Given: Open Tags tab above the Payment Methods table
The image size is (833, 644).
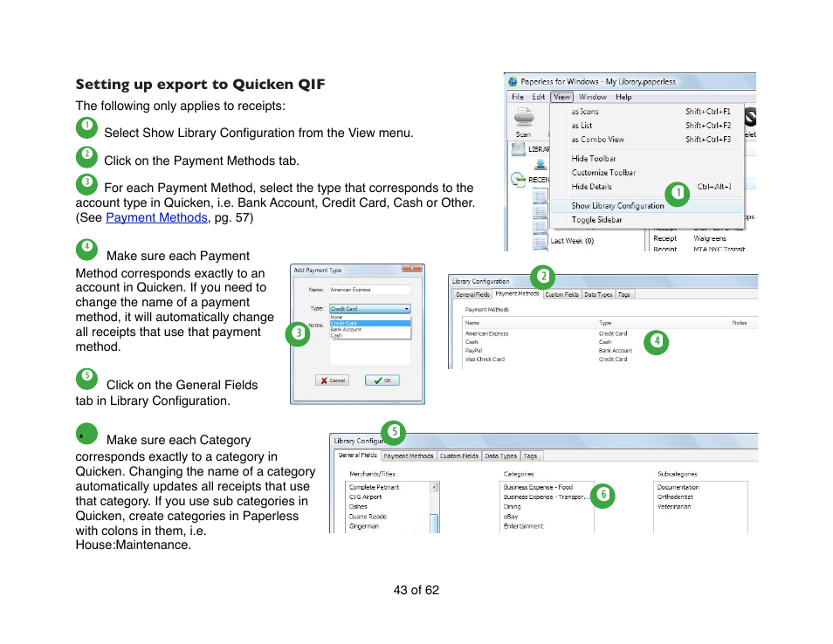Looking at the screenshot, I should pos(624,295).
